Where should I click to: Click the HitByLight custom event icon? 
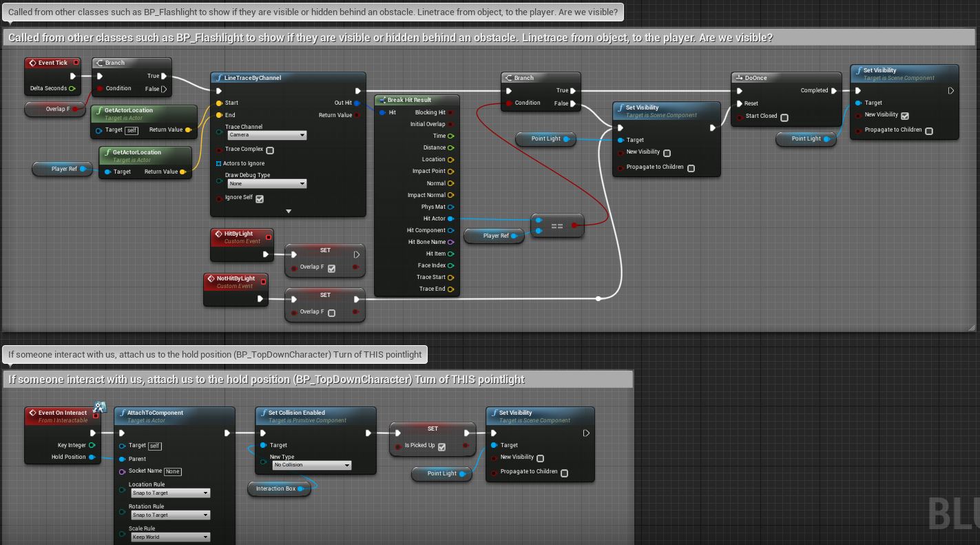(x=218, y=234)
